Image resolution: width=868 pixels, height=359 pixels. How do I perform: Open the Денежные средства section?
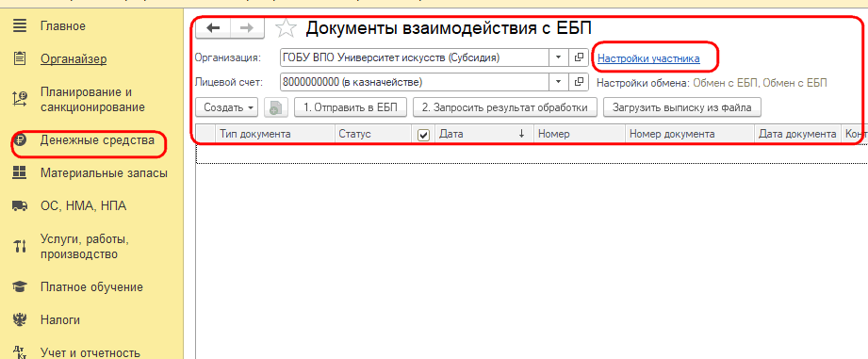pyautogui.click(x=97, y=140)
